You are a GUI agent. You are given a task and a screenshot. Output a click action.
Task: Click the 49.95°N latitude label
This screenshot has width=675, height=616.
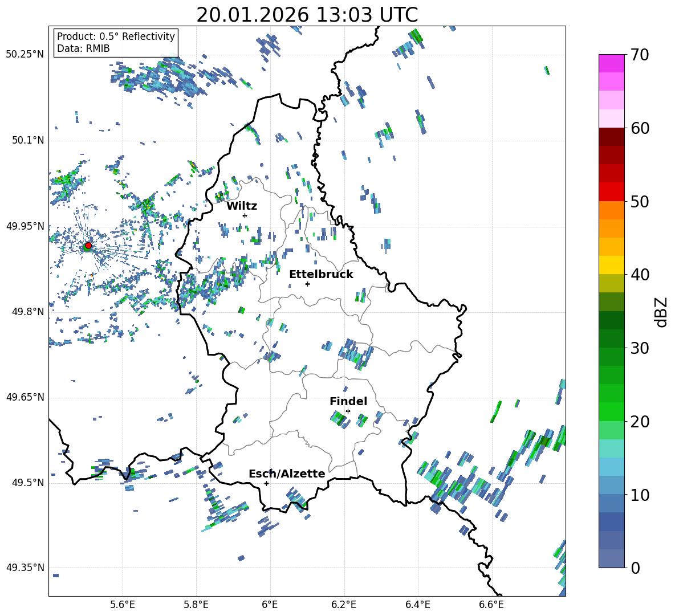(25, 226)
